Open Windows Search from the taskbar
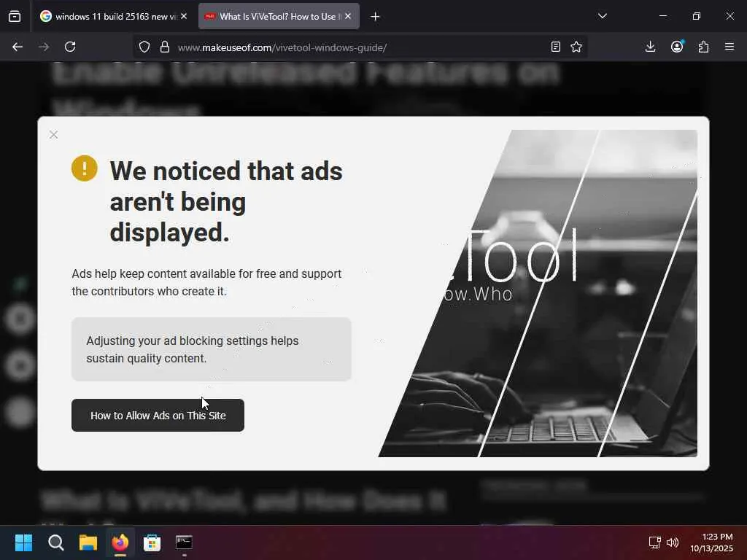The height and width of the screenshot is (560, 747). (x=55, y=542)
